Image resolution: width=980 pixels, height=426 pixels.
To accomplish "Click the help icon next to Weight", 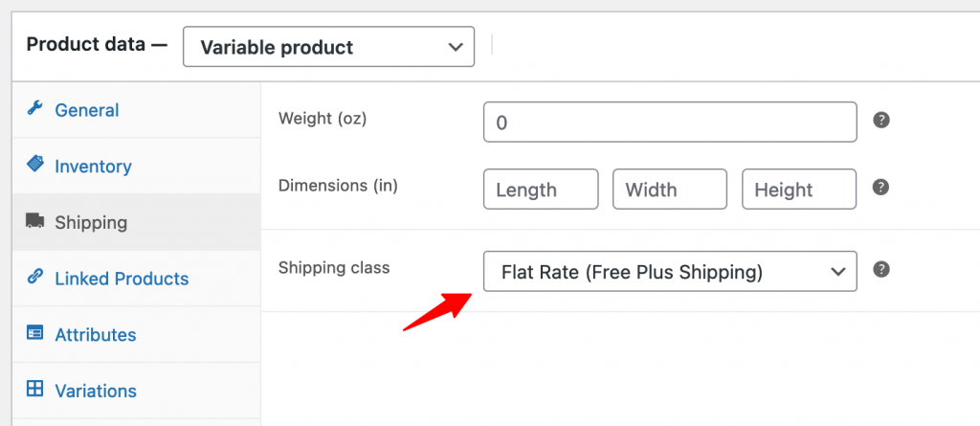I will [881, 120].
